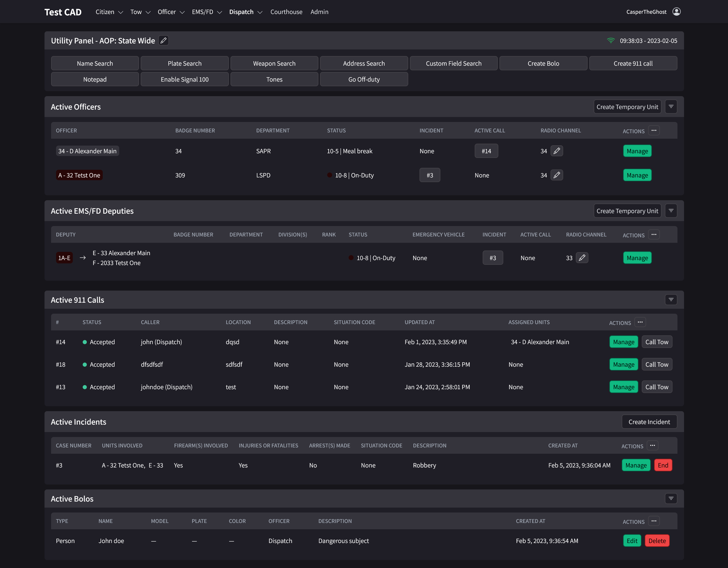The height and width of the screenshot is (568, 728).
Task: Enable Signal 100
Action: click(x=184, y=79)
